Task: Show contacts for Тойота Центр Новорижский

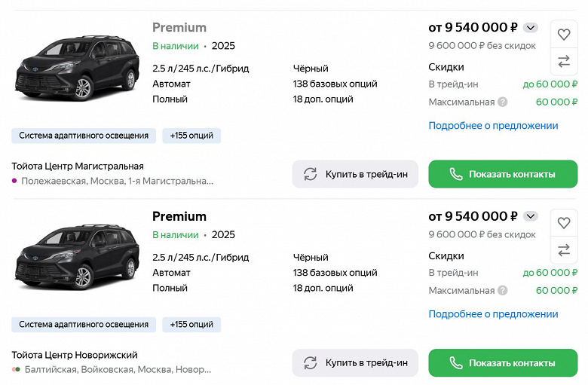Action: pyautogui.click(x=503, y=362)
